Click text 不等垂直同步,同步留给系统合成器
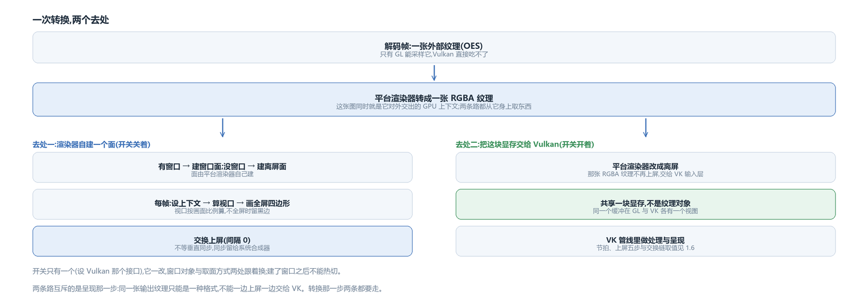This screenshot has height=304, width=868. [x=222, y=248]
